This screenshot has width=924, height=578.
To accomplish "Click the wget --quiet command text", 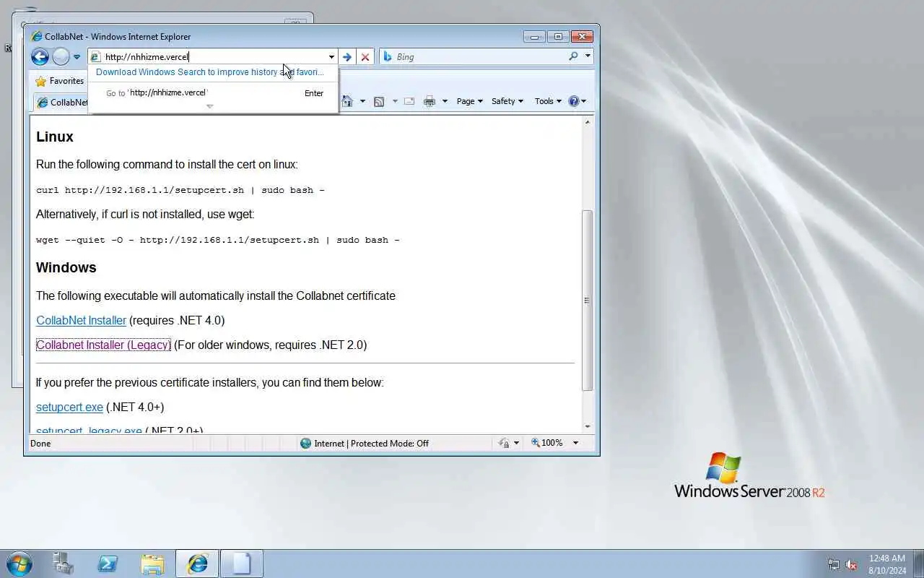I will (x=217, y=240).
